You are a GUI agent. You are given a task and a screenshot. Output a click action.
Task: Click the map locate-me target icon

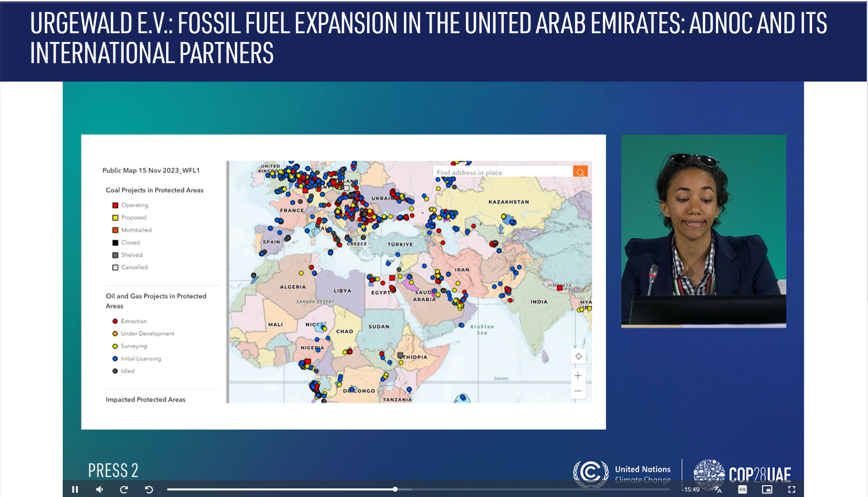578,356
